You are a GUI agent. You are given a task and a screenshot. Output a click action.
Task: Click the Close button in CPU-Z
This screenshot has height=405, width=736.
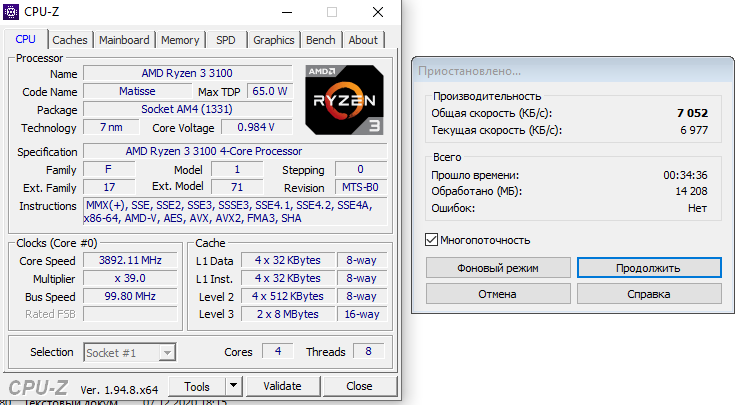(x=359, y=386)
